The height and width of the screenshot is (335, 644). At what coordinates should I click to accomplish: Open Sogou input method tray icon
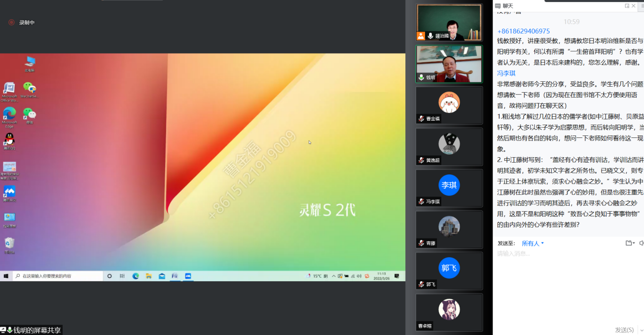[367, 276]
